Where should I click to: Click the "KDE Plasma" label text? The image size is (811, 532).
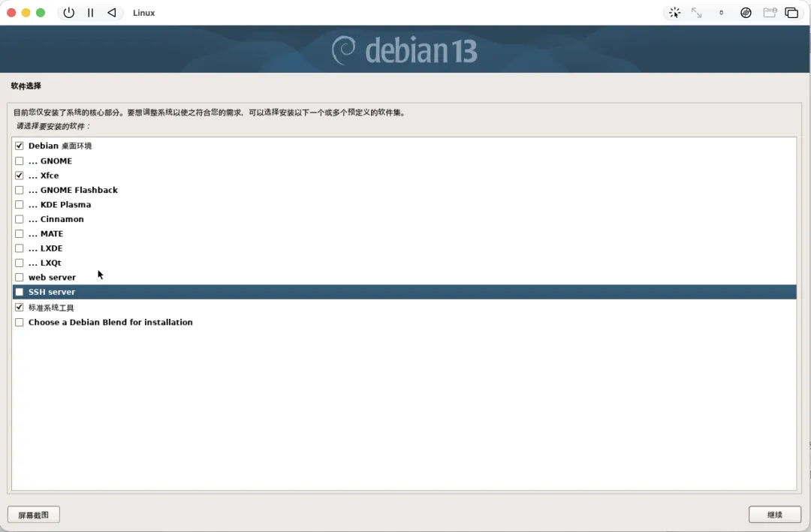point(65,204)
